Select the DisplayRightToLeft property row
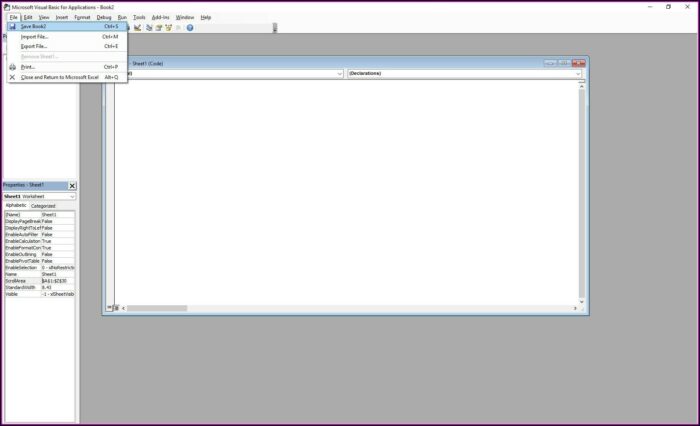 pos(40,228)
